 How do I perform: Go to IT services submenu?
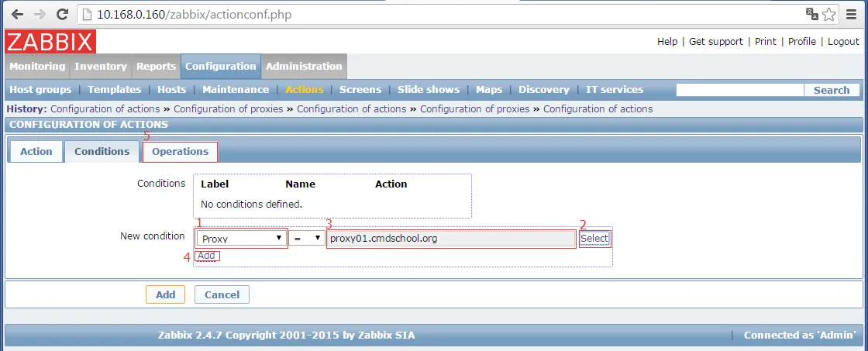tap(615, 90)
